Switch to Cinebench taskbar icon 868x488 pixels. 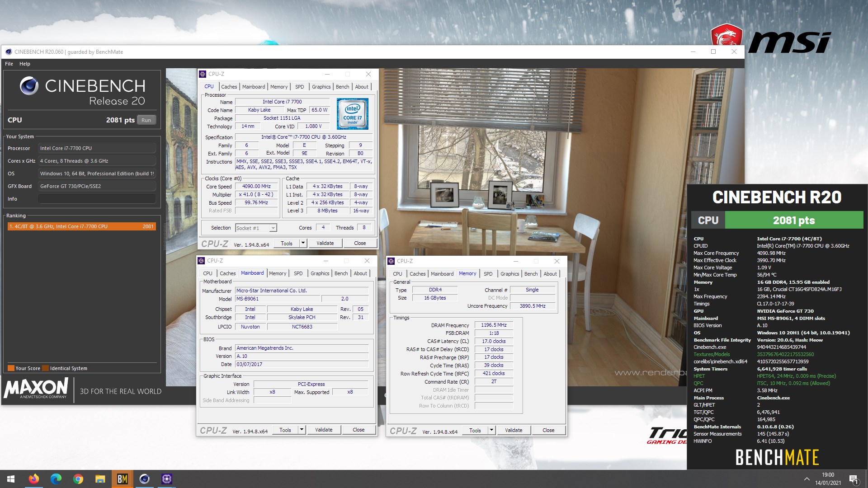point(144,479)
